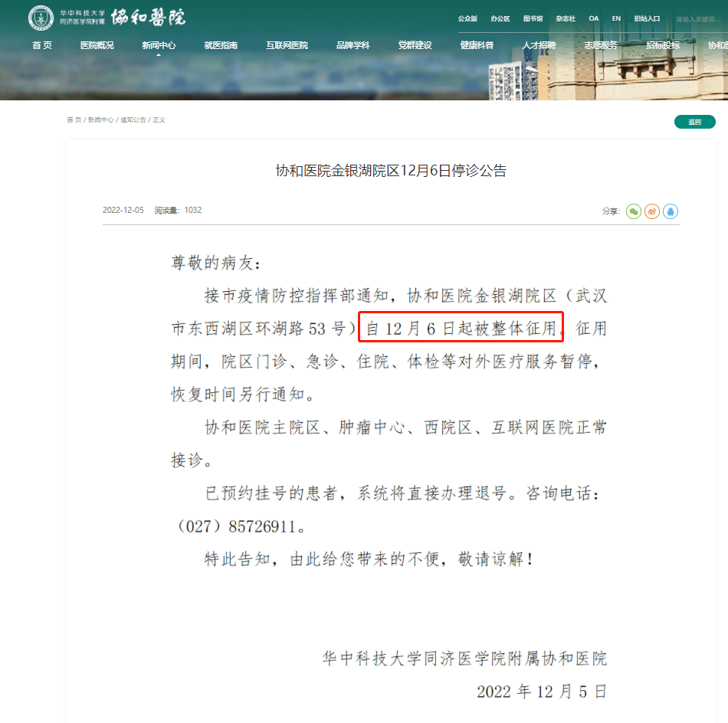Click the read count 1032
The image size is (728, 723).
point(192,210)
